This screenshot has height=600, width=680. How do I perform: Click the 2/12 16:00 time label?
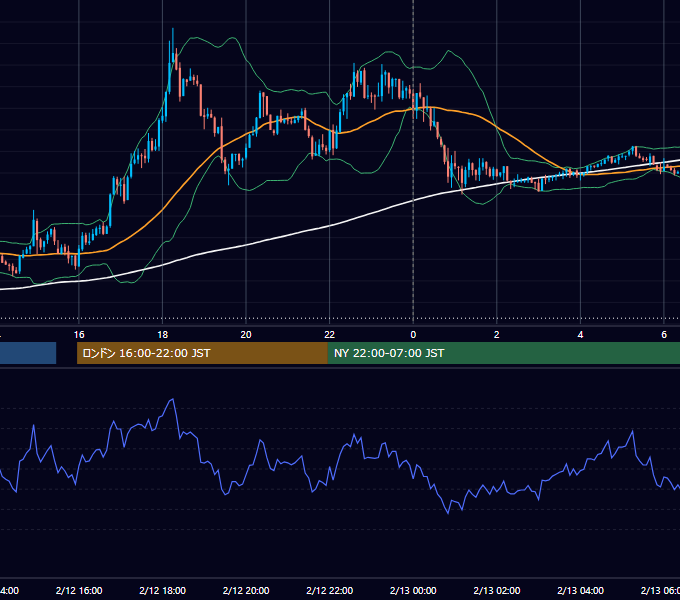click(79, 590)
